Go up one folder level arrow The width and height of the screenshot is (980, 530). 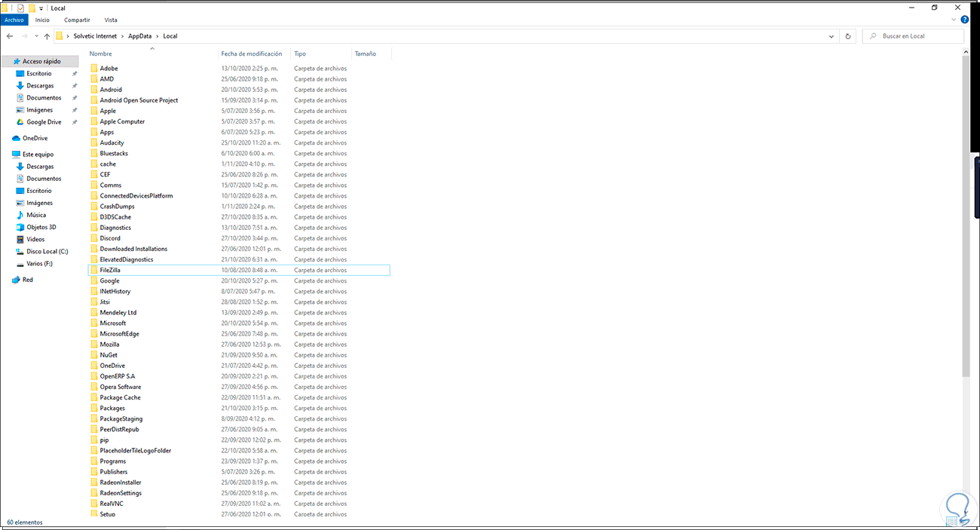coord(47,36)
